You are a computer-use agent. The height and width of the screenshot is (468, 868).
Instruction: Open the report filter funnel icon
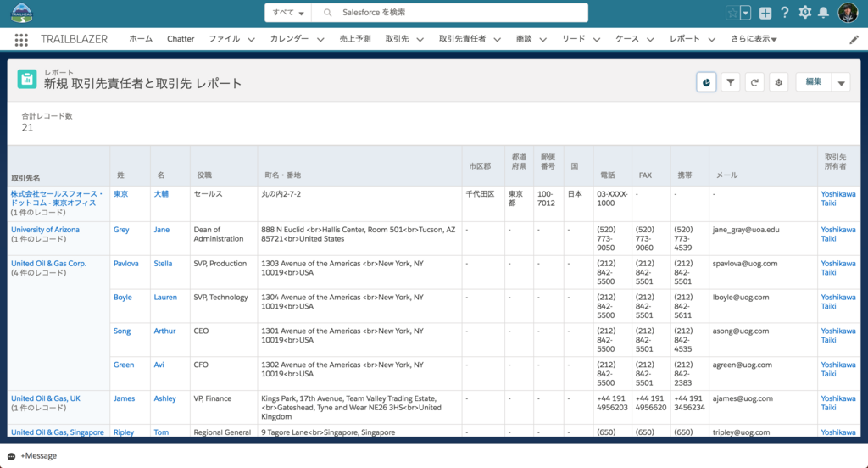pos(731,82)
